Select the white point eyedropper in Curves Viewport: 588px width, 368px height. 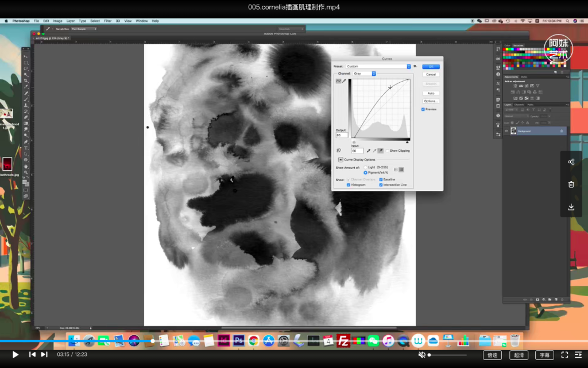380,151
